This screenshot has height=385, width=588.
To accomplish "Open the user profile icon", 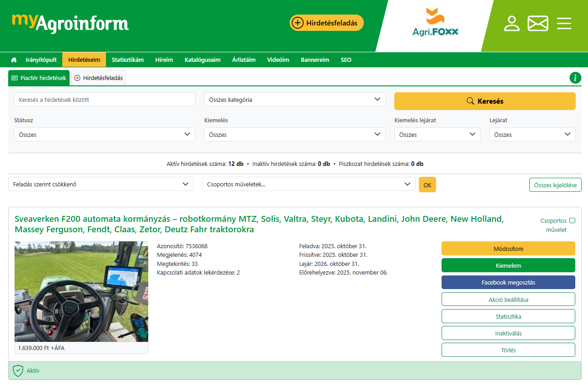I will 512,23.
